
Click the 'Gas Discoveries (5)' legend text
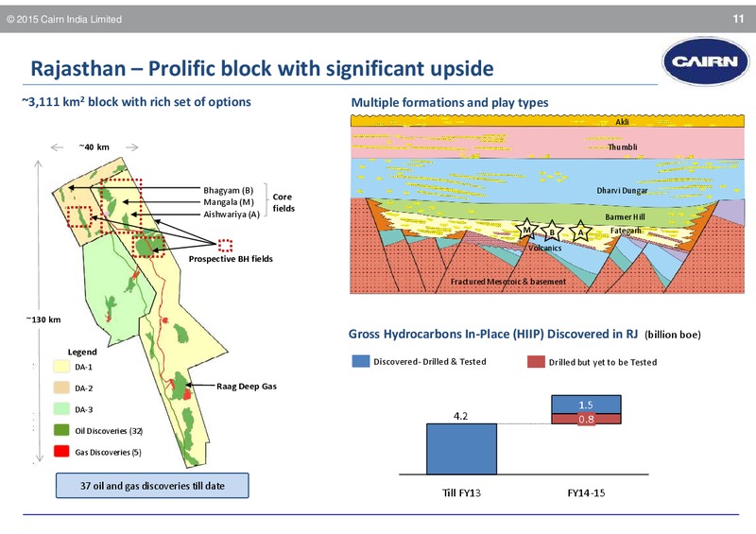[x=108, y=452]
